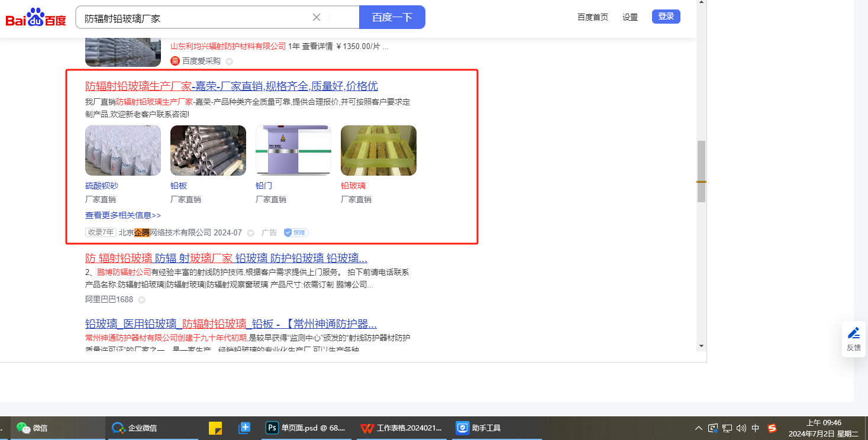Expand dropdown next to 阿里巴巴1688

pyautogui.click(x=141, y=300)
